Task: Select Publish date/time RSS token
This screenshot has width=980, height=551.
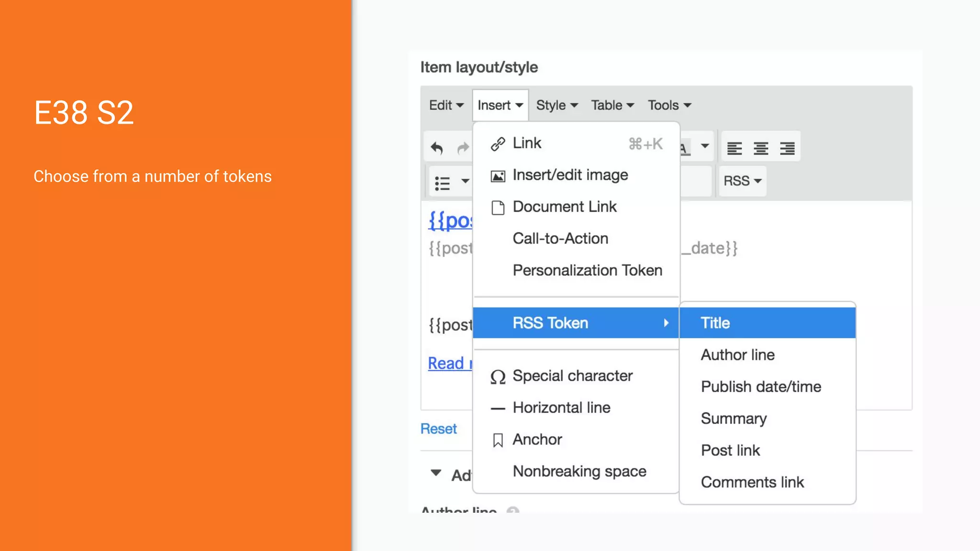Action: click(x=761, y=386)
